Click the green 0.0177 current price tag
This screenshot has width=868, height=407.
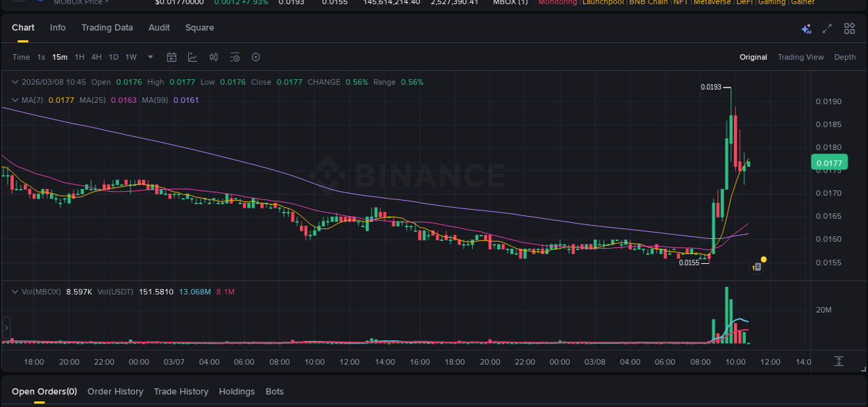[829, 162]
